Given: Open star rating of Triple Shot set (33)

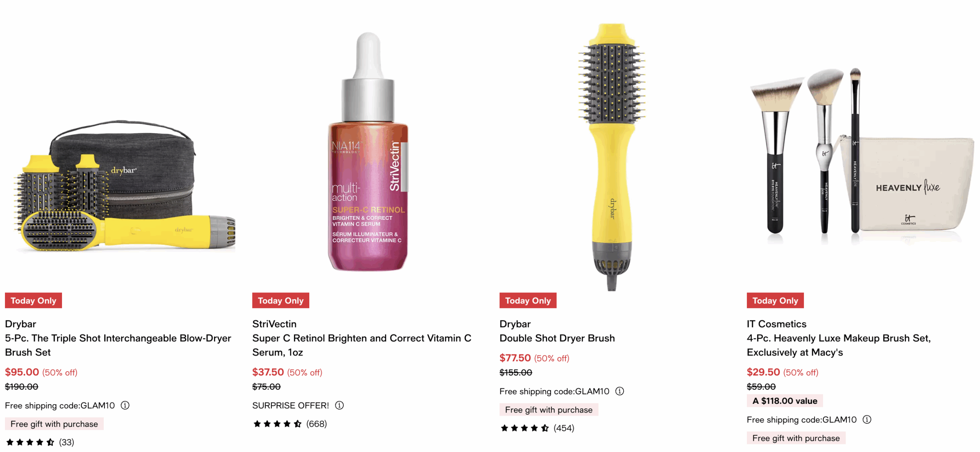Looking at the screenshot, I should pos(40,442).
